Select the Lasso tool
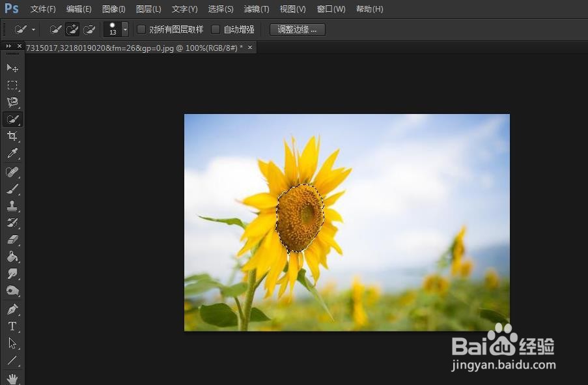Viewport: 588px width, 385px height. click(13, 102)
